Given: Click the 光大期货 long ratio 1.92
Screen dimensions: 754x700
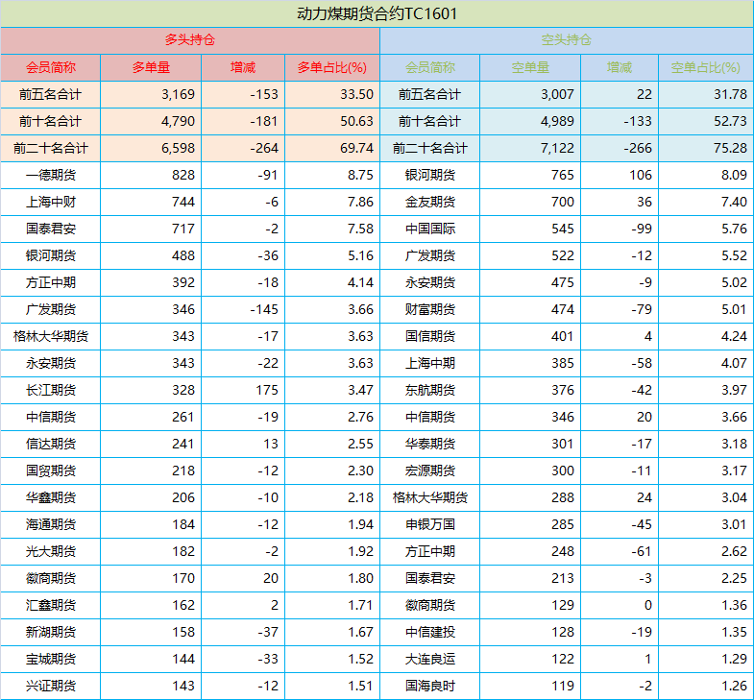Looking at the screenshot, I should coord(360,551).
